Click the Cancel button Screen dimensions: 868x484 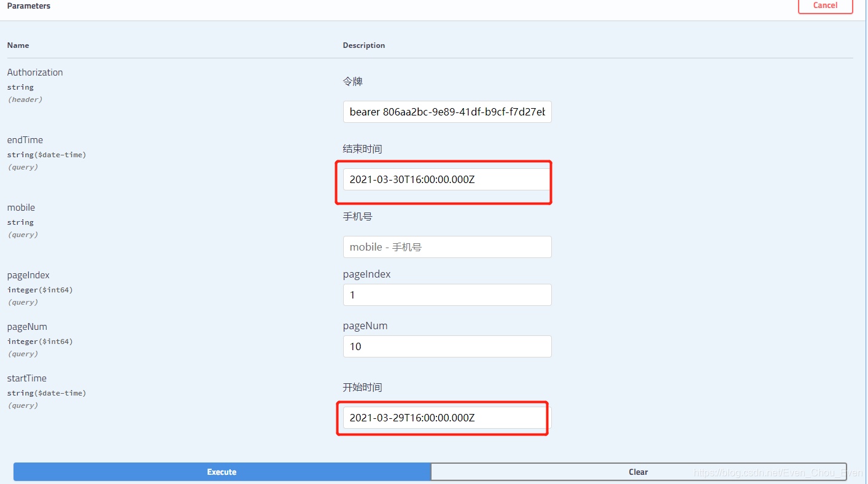825,6
